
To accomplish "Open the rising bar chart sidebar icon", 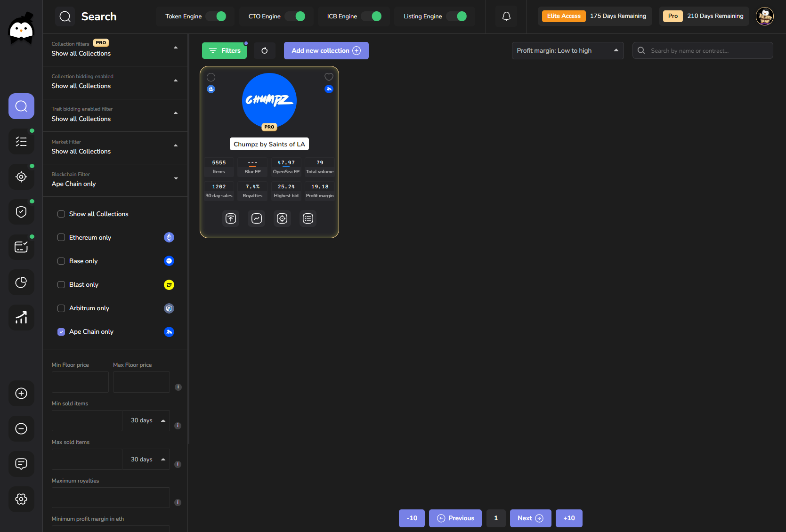I will click(21, 317).
